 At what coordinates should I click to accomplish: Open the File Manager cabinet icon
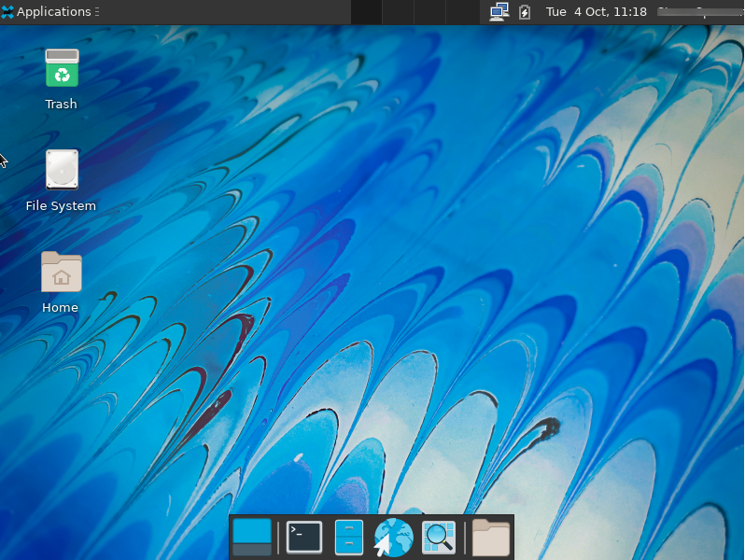[348, 538]
